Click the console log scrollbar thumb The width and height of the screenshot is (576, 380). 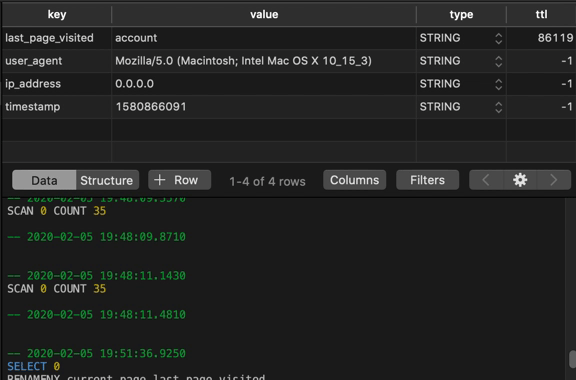coord(572,359)
